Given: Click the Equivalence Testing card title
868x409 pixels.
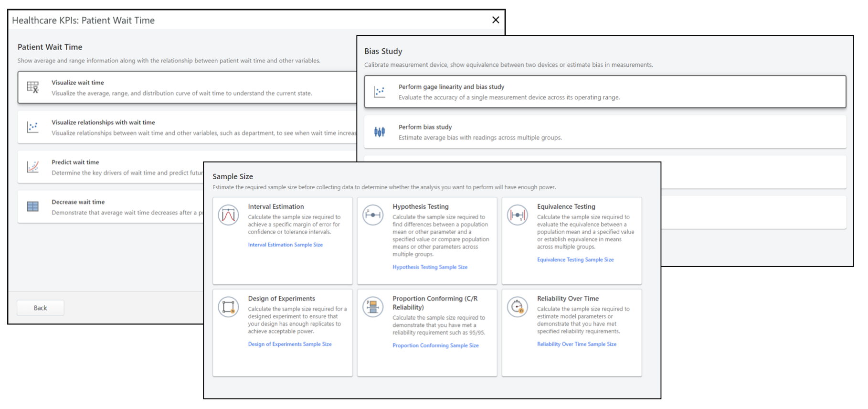Looking at the screenshot, I should pyautogui.click(x=566, y=206).
